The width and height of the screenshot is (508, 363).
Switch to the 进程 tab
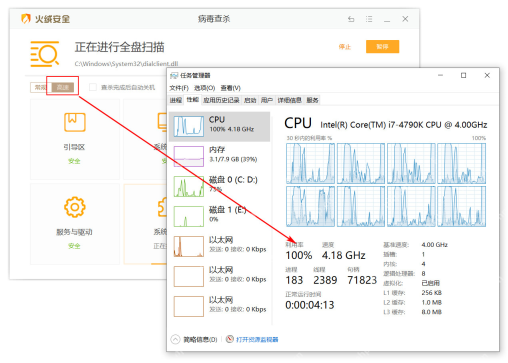pos(176,100)
